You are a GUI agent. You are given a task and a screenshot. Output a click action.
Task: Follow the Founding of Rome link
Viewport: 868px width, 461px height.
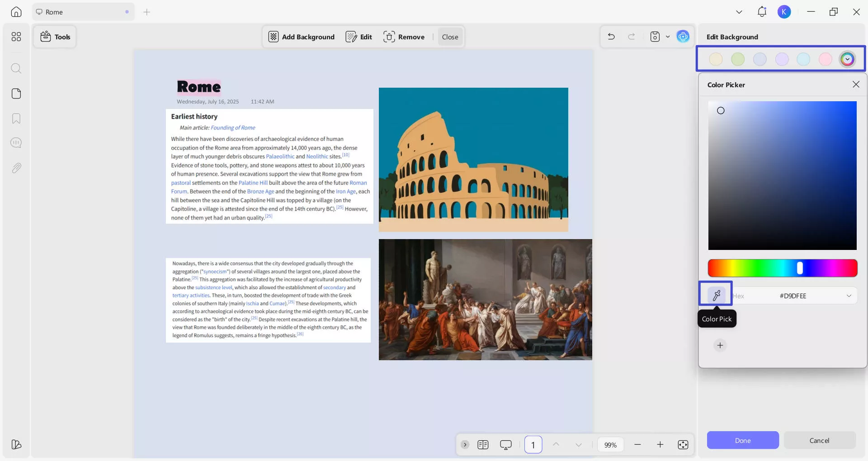[x=233, y=128]
